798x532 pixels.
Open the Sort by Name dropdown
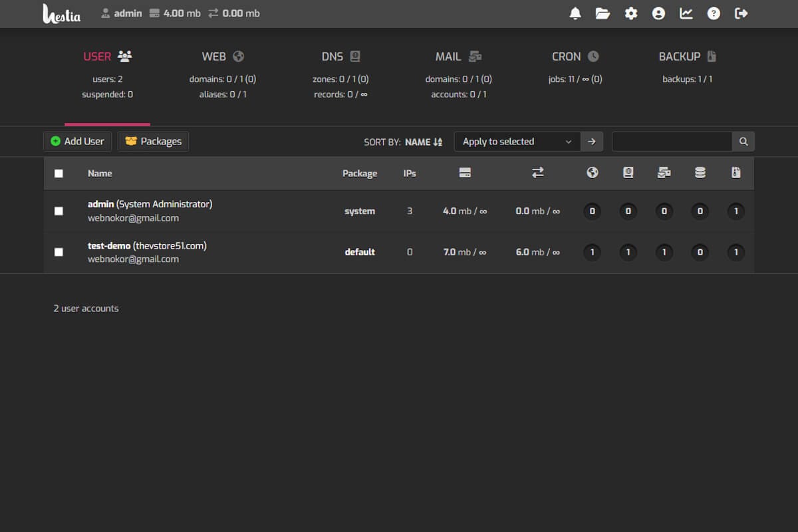pyautogui.click(x=403, y=142)
